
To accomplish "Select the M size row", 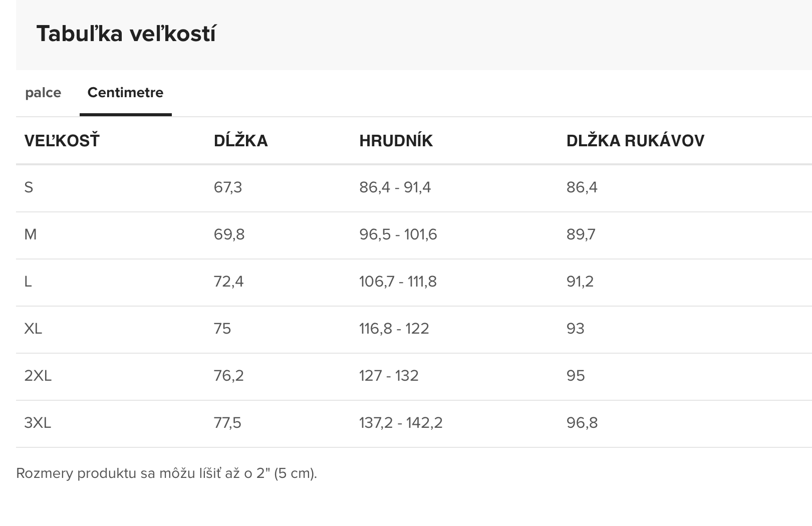I will [414, 235].
